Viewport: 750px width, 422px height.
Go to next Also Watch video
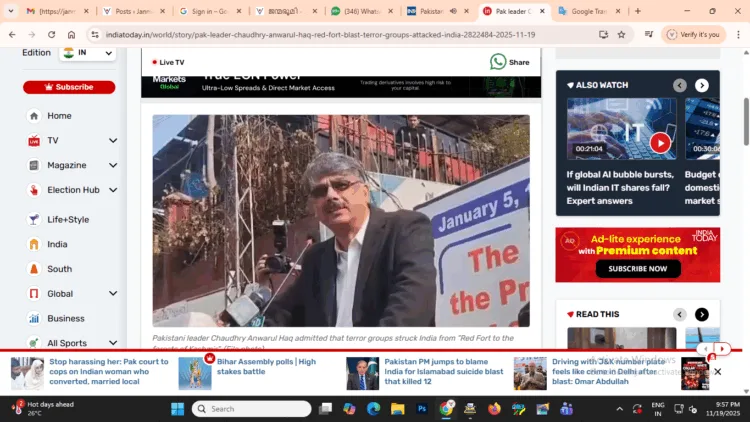pyautogui.click(x=702, y=86)
